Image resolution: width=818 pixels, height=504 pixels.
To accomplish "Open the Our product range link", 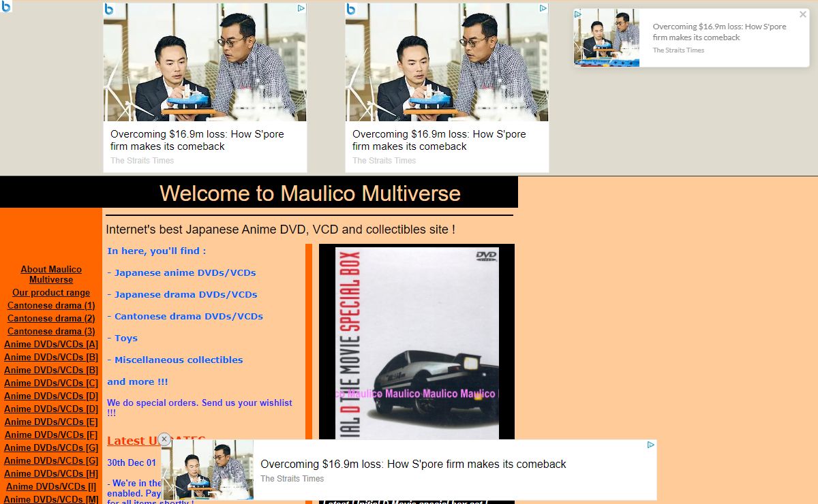I will (51, 292).
